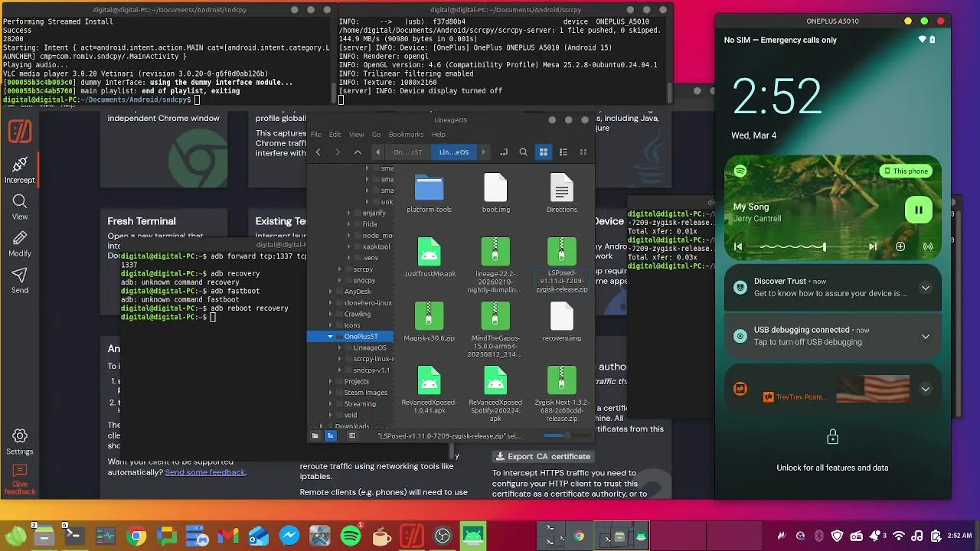Tap the lock icon on phone screen
Image resolution: width=980 pixels, height=551 pixels.
pyautogui.click(x=832, y=437)
